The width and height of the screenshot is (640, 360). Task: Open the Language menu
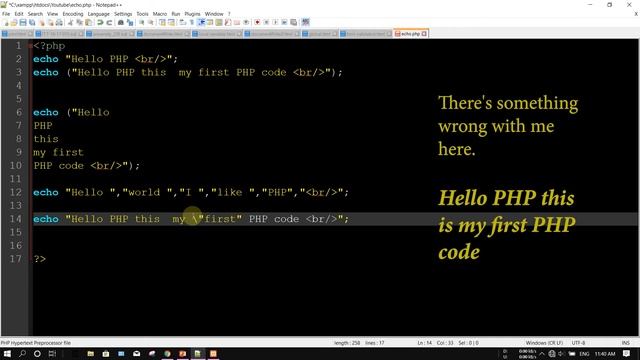(x=98, y=14)
